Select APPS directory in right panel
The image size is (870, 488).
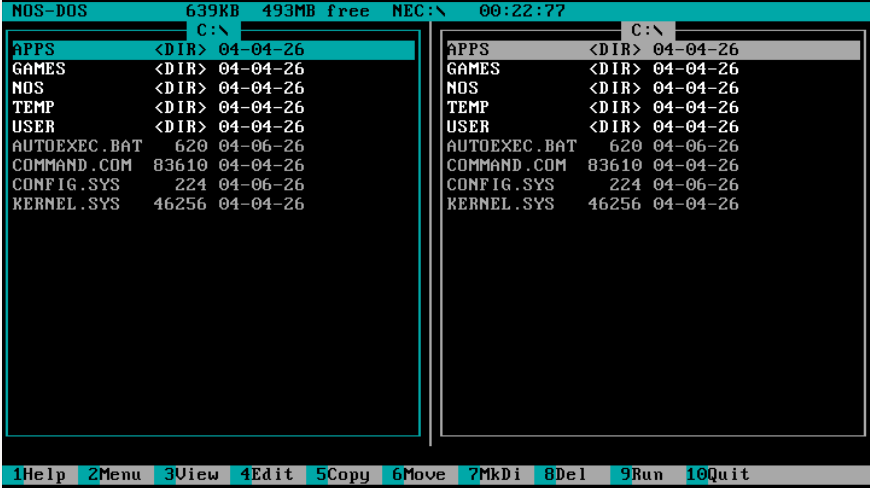tap(654, 50)
